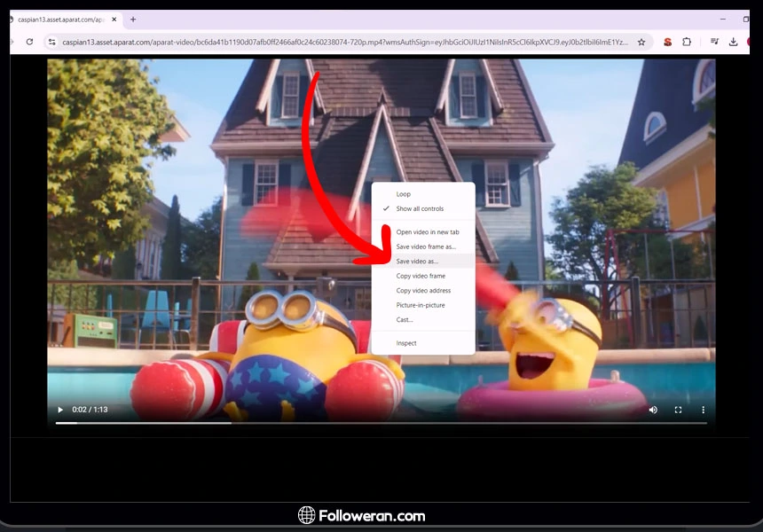Open the browser Extensions puzzle icon
The height and width of the screenshot is (532, 763).
pyautogui.click(x=687, y=42)
